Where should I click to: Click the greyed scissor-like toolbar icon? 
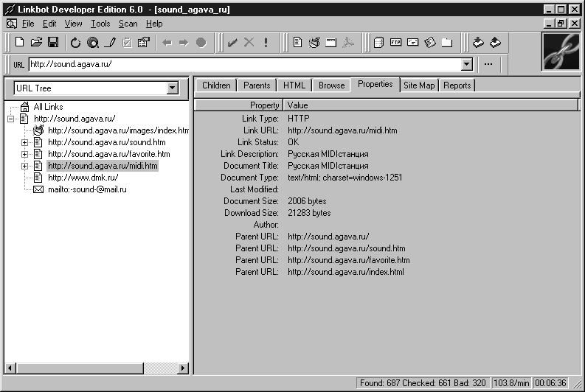348,43
